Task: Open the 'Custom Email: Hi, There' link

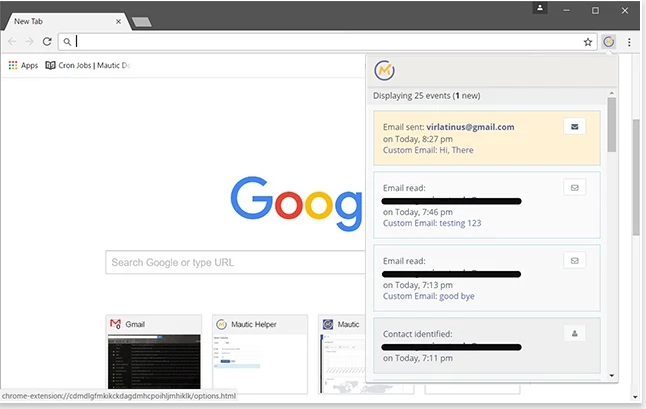Action: pyautogui.click(x=428, y=150)
